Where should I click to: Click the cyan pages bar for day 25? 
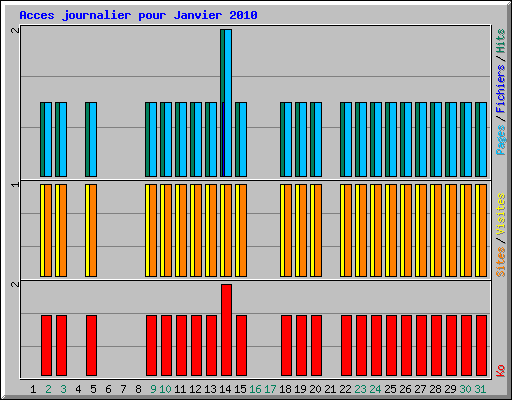pyautogui.click(x=393, y=139)
